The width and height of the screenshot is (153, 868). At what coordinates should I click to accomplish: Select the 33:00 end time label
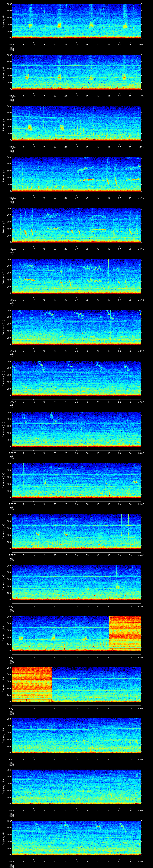click(141, 197)
